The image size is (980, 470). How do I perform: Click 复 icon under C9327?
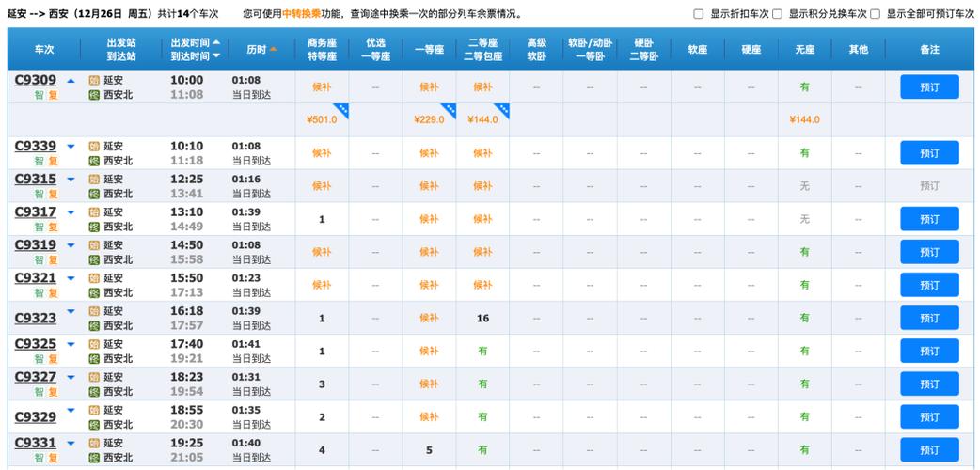click(x=53, y=392)
